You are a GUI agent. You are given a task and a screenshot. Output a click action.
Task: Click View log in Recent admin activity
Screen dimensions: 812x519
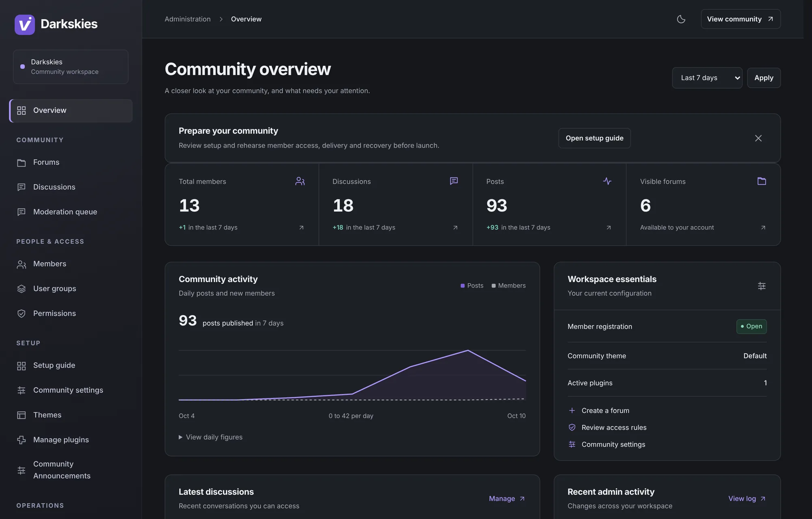747,499
